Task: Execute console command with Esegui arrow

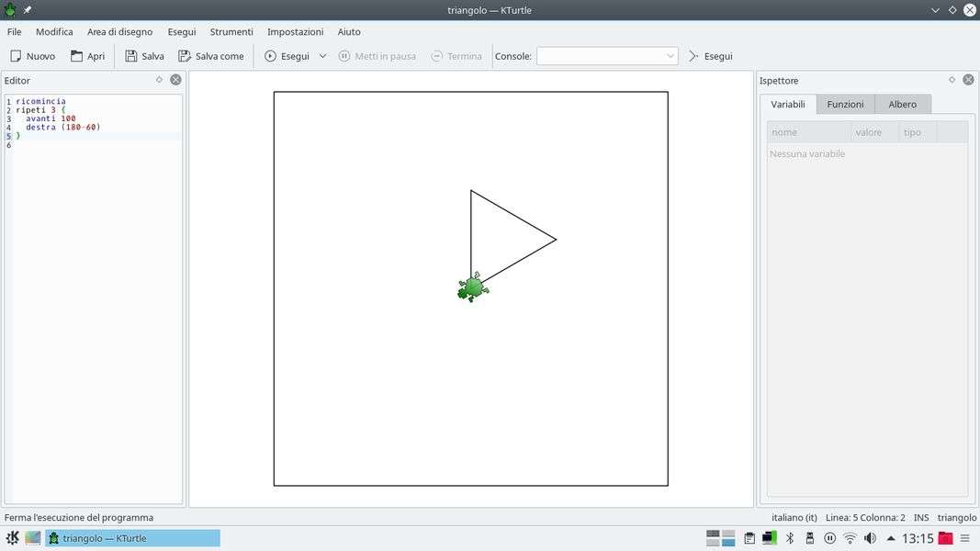Action: [710, 56]
